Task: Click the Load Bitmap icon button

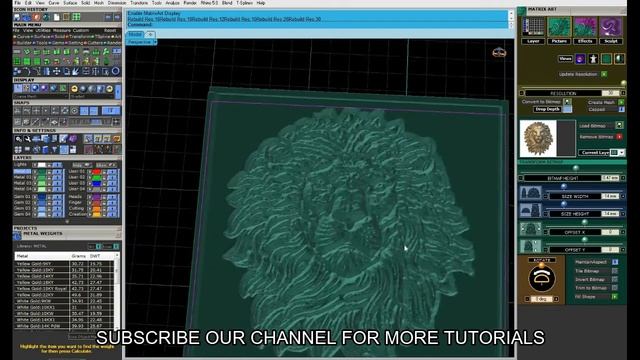Action: (x=619, y=125)
